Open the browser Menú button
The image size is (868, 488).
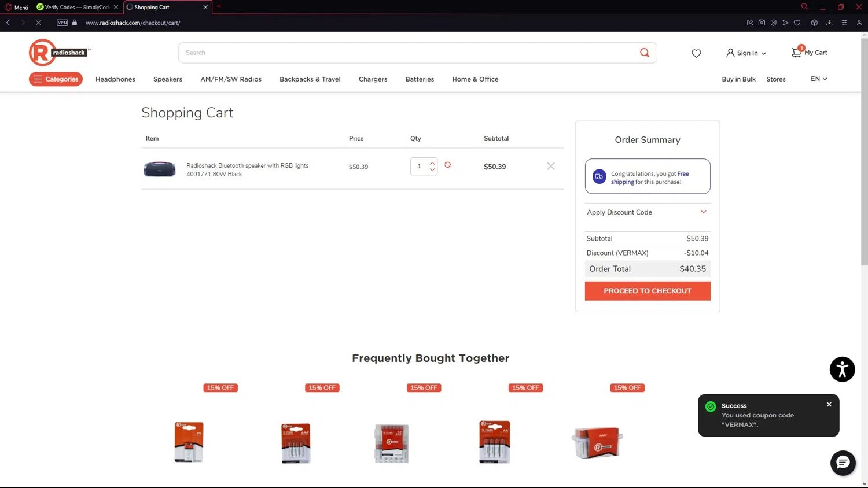17,7
